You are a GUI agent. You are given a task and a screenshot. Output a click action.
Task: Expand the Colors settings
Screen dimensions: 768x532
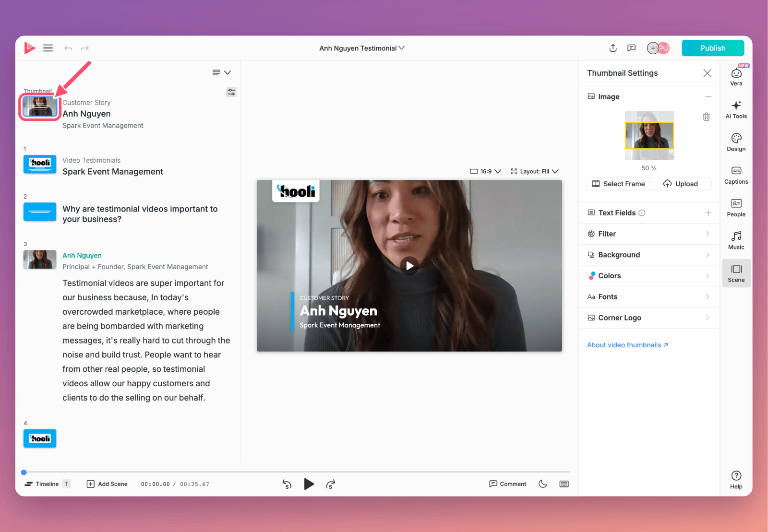point(649,276)
